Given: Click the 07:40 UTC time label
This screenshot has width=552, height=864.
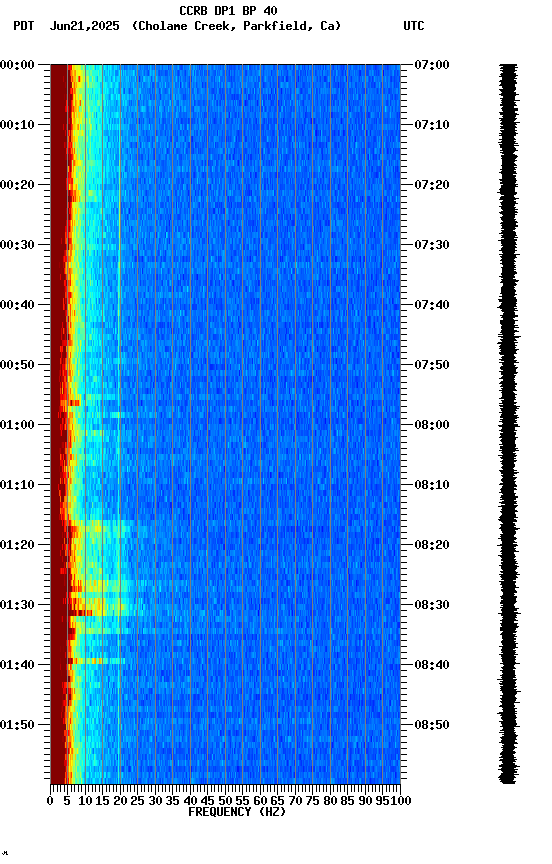Looking at the screenshot, I should point(432,305).
